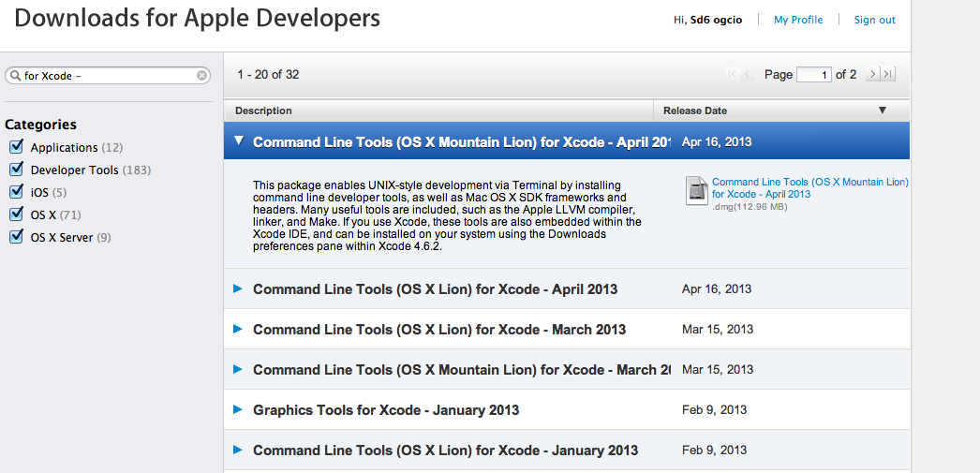980x473 pixels.
Task: Click the dmg disk image icon
Action: [697, 190]
